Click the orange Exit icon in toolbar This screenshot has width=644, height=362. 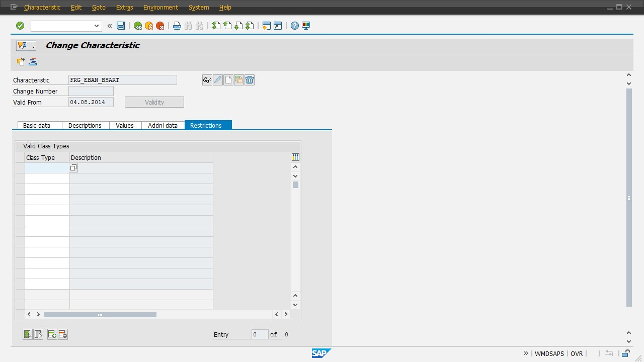point(149,26)
